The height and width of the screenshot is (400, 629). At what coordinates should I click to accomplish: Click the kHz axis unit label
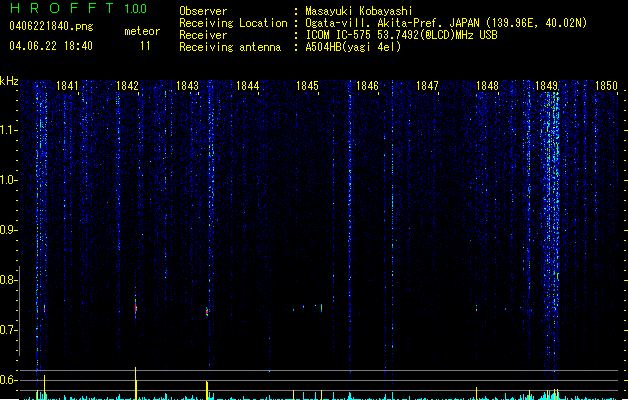tap(9, 81)
